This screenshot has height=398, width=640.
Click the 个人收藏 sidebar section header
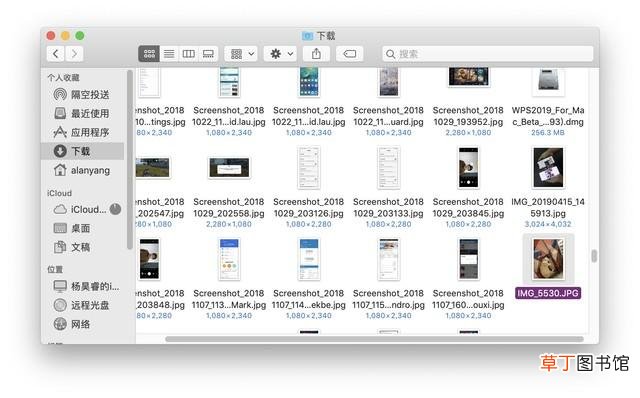(63, 78)
